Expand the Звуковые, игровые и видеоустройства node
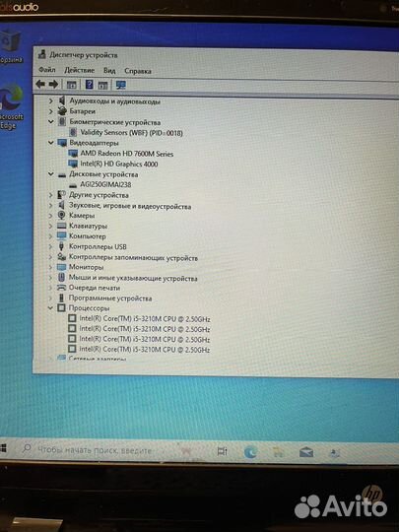Image resolution: width=399 pixels, height=532 pixels. [x=50, y=205]
